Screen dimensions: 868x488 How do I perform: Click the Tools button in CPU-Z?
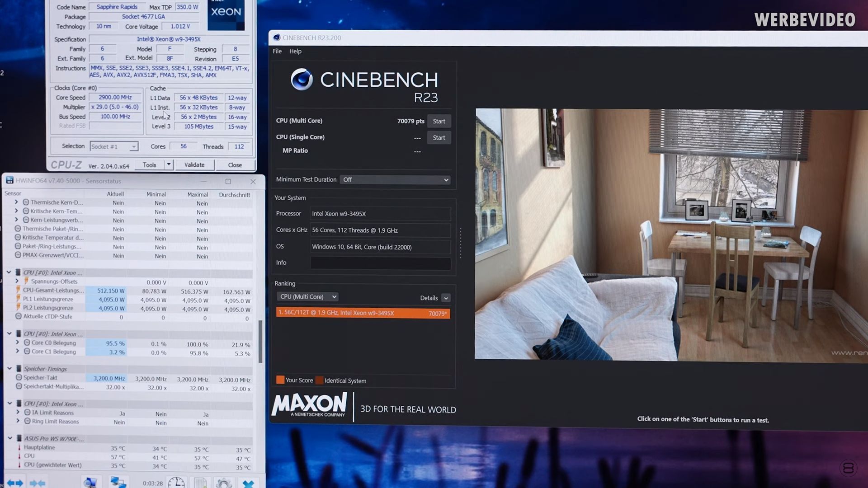click(150, 165)
